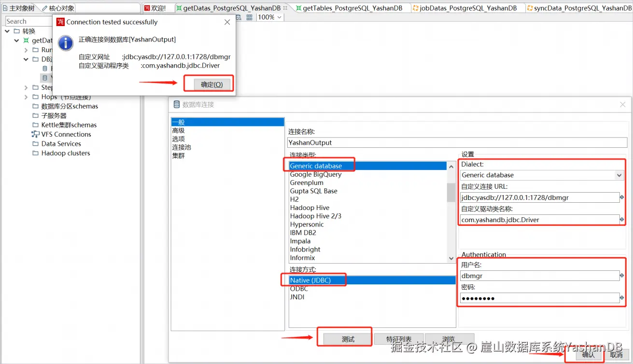Select the highlighted second database connection icon
633x364 pixels.
pos(45,78)
